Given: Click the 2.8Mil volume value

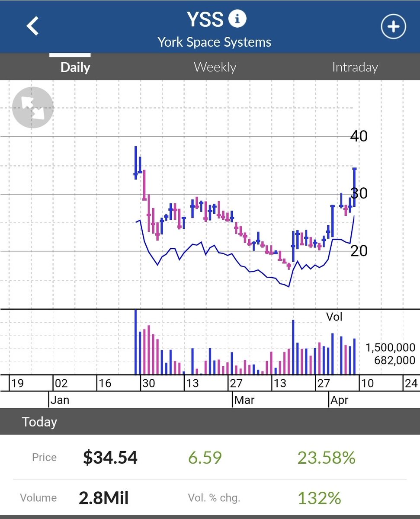Looking at the screenshot, I should point(104,498).
